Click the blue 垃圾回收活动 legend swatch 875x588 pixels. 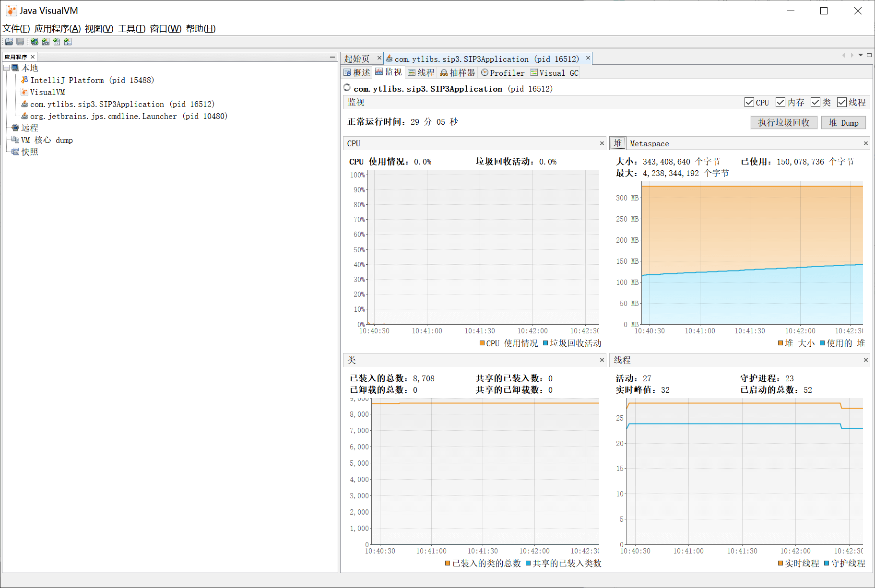pos(545,343)
